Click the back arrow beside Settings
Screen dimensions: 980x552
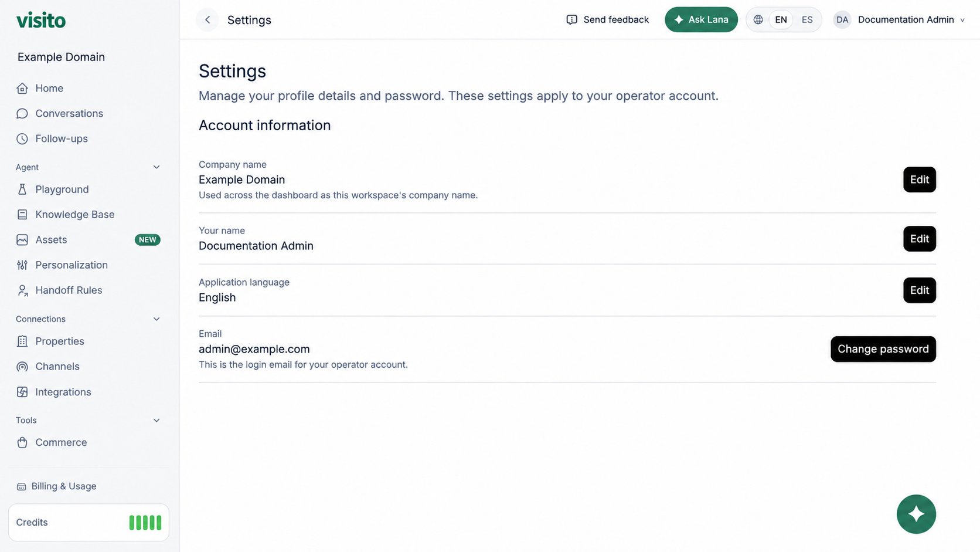(207, 20)
